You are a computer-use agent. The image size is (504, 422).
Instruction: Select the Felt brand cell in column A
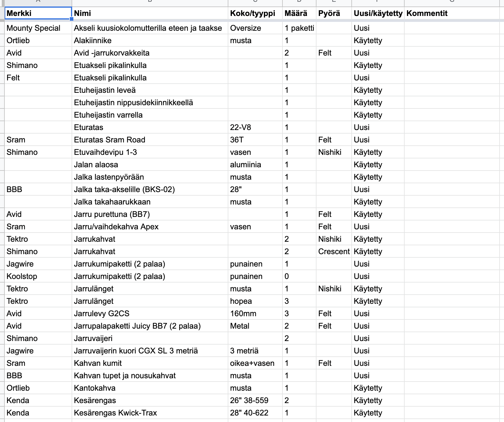(38, 78)
